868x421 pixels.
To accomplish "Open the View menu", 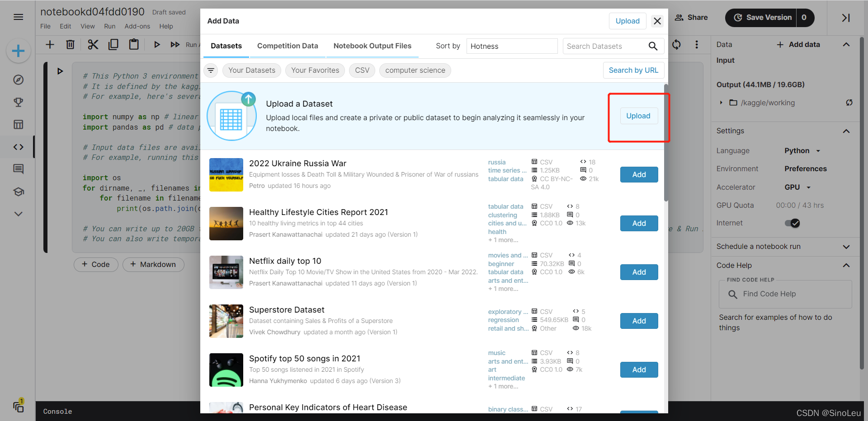I will [x=88, y=26].
